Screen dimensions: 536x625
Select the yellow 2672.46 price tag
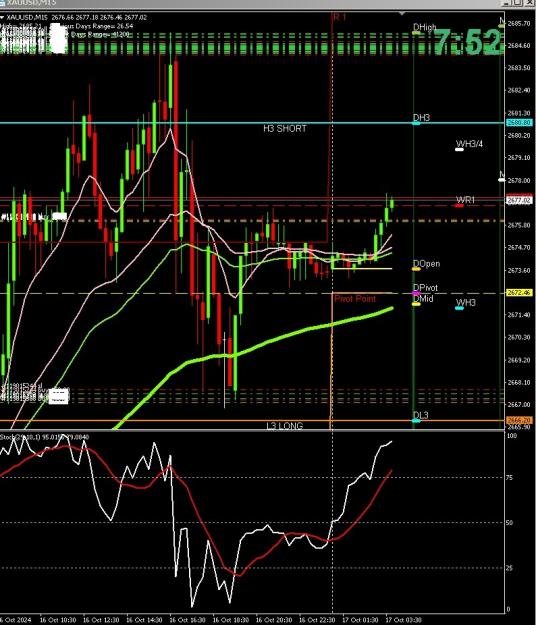[519, 293]
